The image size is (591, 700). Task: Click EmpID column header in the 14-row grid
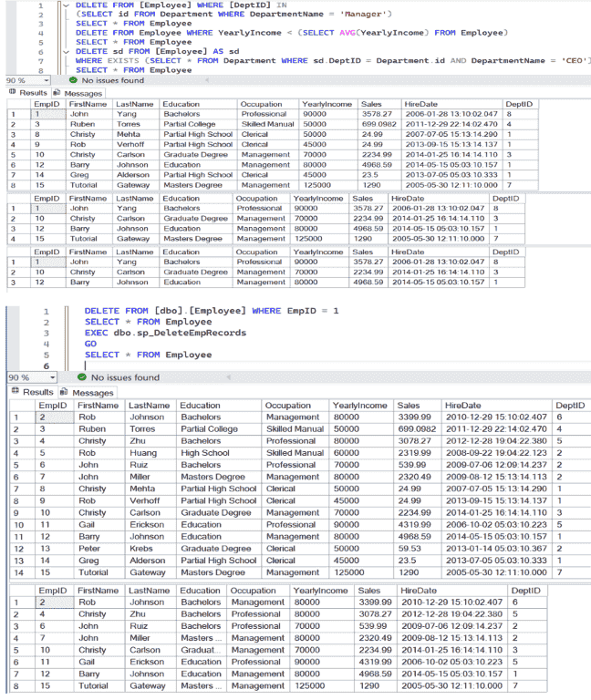[x=53, y=406]
